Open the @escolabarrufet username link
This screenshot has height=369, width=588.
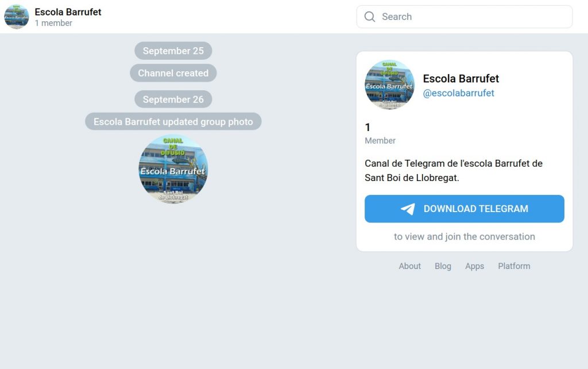(x=458, y=93)
